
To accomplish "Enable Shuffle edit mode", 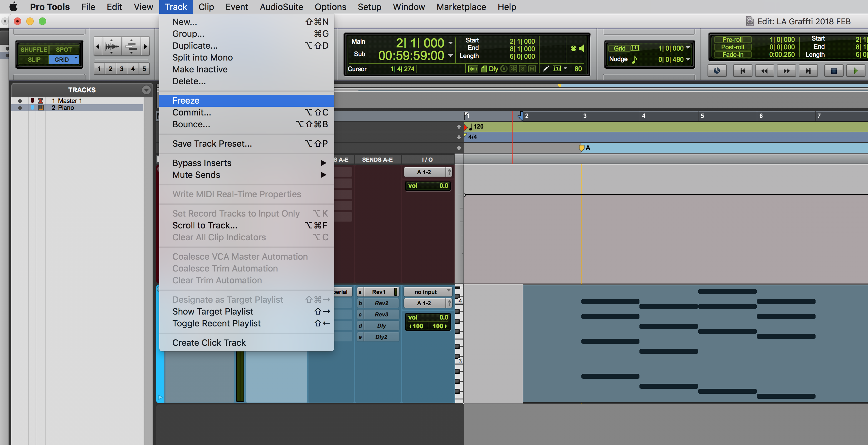I will [x=33, y=50].
